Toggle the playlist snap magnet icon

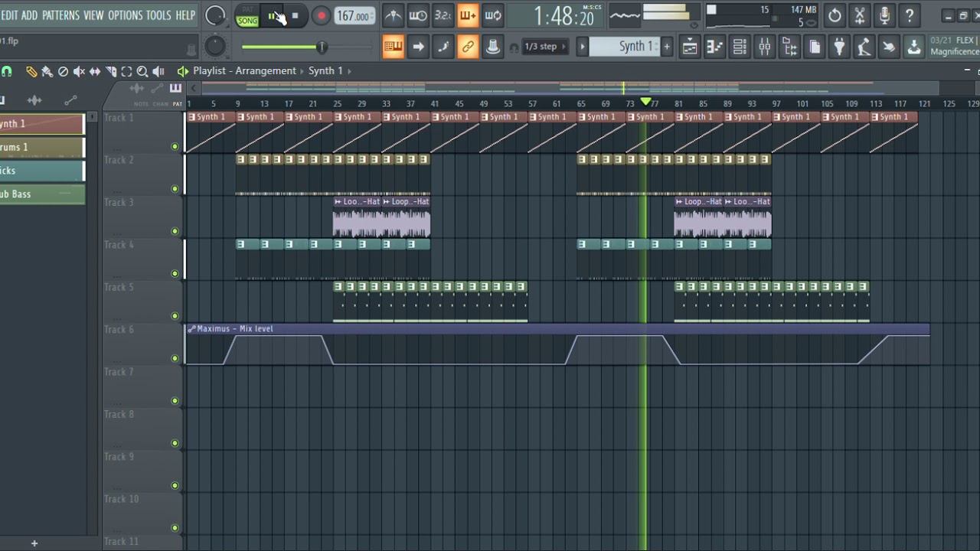click(x=7, y=71)
